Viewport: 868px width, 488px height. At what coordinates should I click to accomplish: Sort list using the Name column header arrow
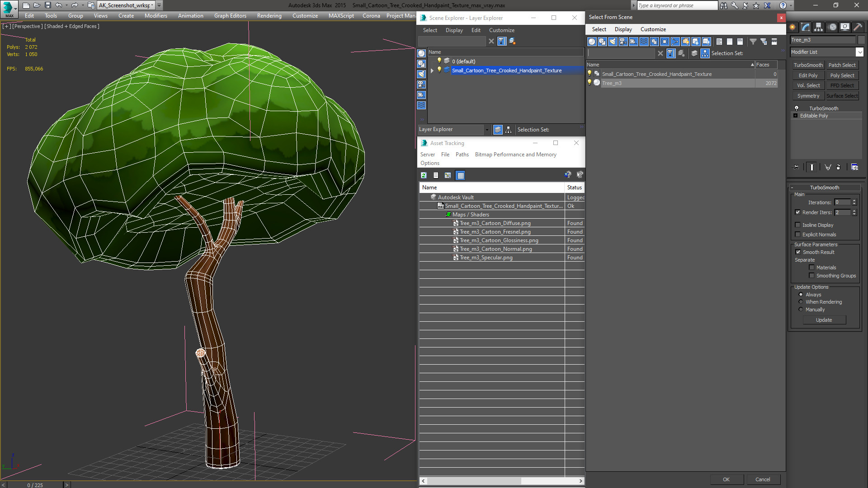coord(752,65)
